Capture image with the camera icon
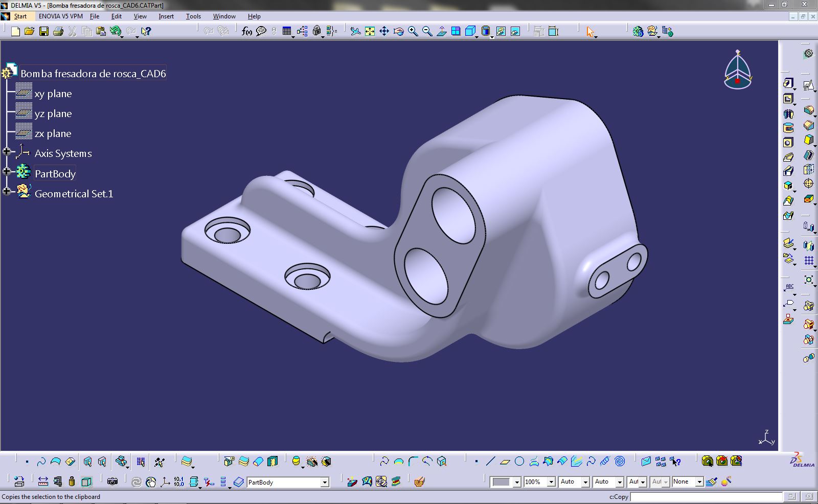Screen dimensions: 818x504 point(112,482)
